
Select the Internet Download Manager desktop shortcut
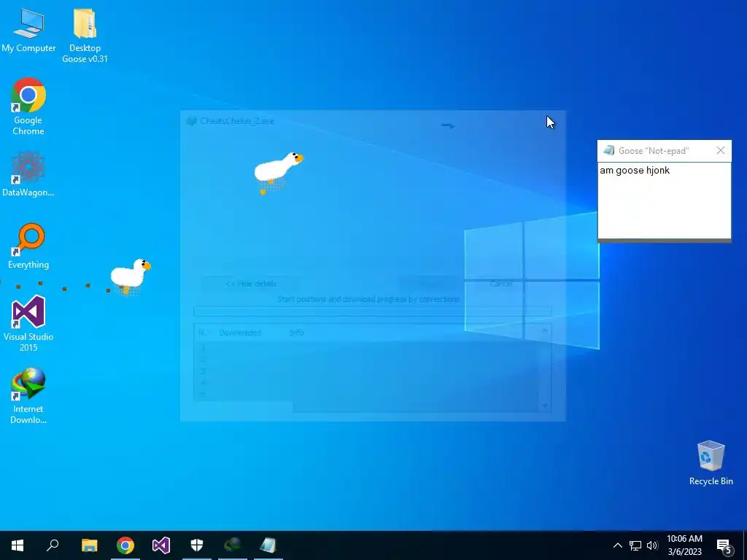point(28,396)
